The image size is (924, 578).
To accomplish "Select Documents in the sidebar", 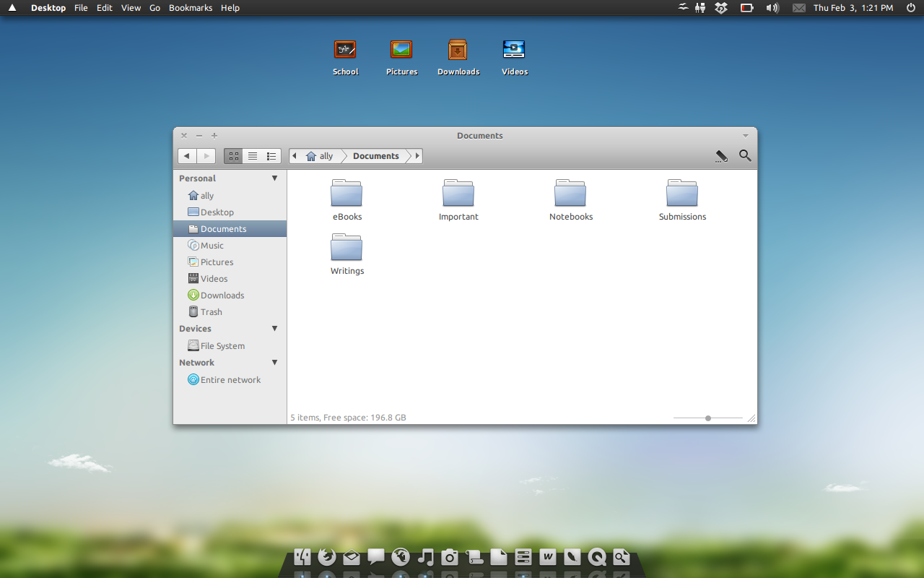I will 230,229.
